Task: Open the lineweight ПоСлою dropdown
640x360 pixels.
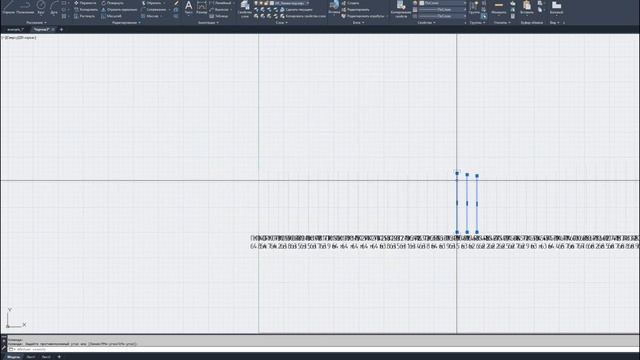Action: click(442, 9)
